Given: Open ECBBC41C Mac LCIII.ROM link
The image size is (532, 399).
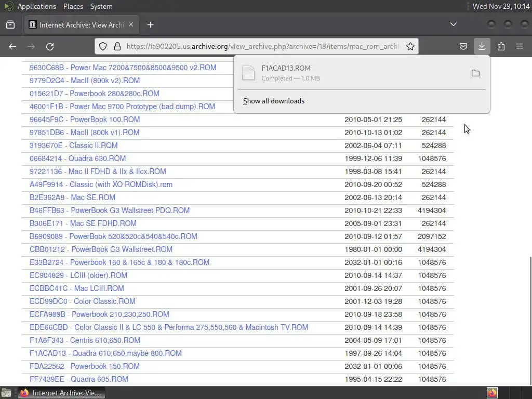Looking at the screenshot, I should click(x=77, y=288).
